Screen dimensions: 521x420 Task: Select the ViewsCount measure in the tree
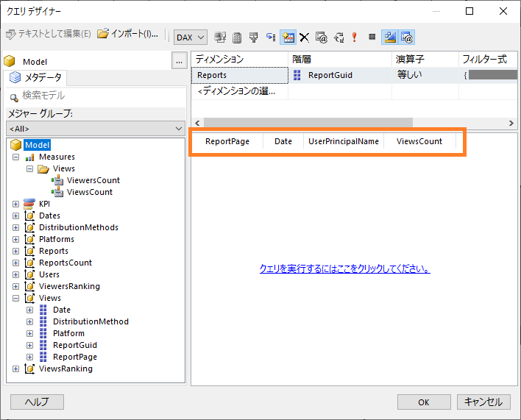90,192
